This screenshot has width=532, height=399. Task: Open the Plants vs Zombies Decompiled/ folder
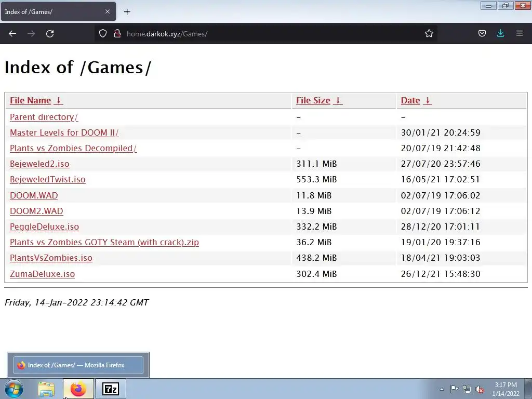tap(73, 148)
